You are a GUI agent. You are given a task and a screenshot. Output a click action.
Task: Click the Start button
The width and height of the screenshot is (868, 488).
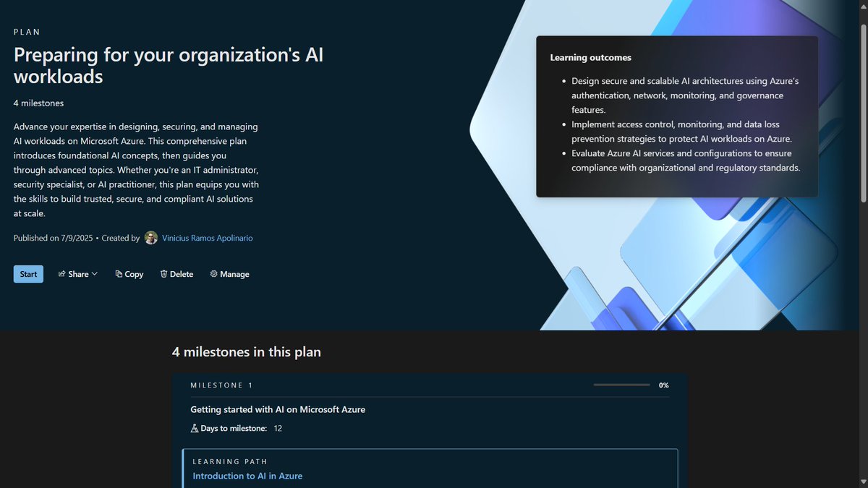pos(27,274)
